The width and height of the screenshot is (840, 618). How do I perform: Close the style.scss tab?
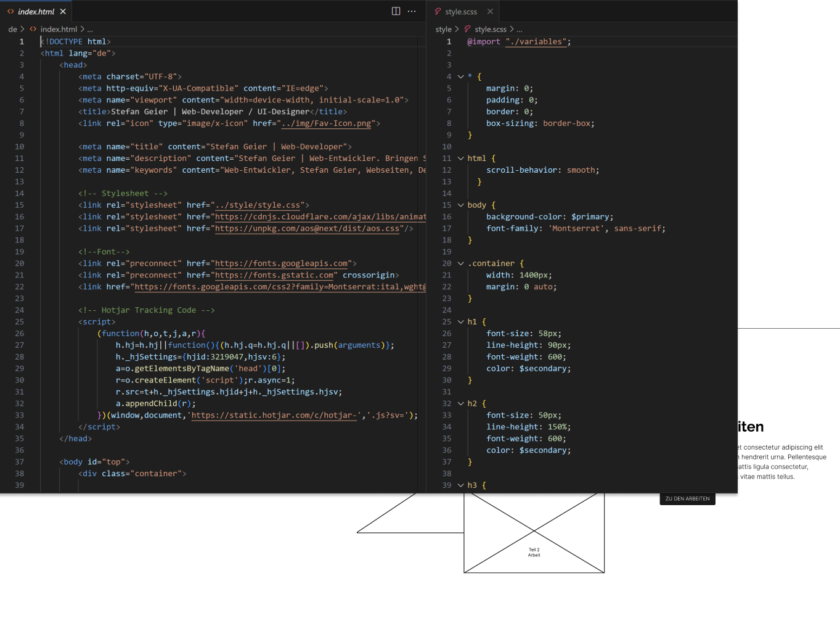click(490, 11)
